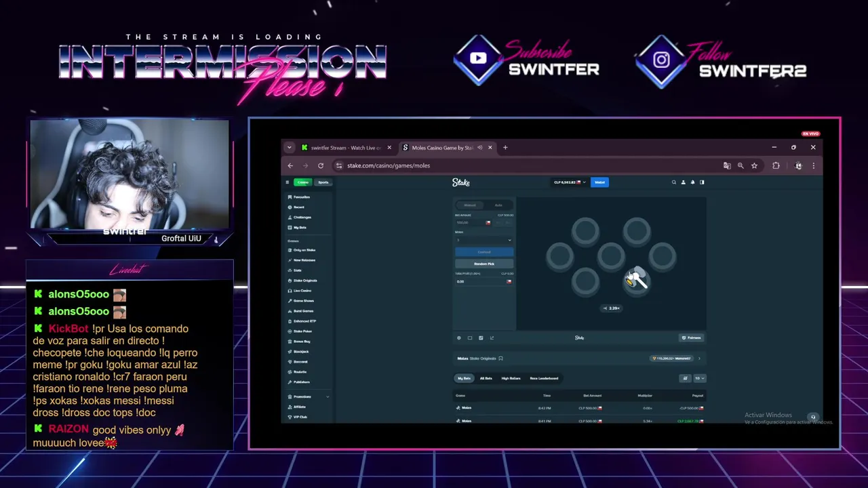
Task: Open game settings gear below Moles game
Action: pos(459,338)
